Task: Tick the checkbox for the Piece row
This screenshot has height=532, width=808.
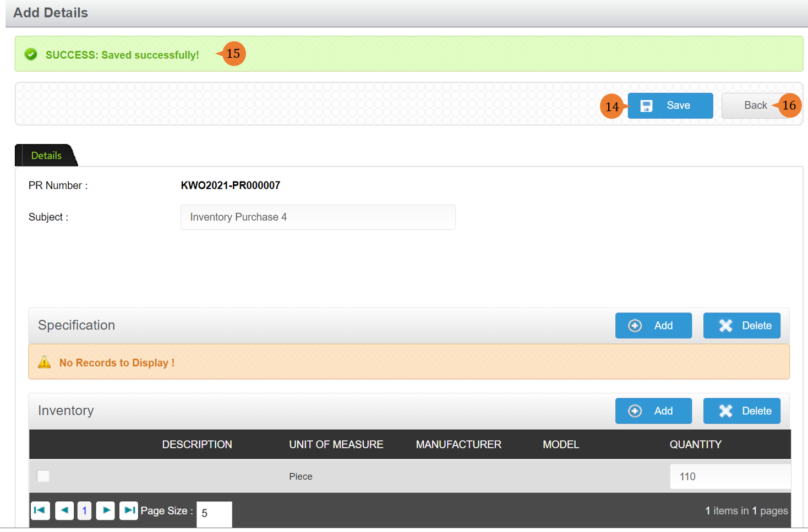Action: point(43,476)
